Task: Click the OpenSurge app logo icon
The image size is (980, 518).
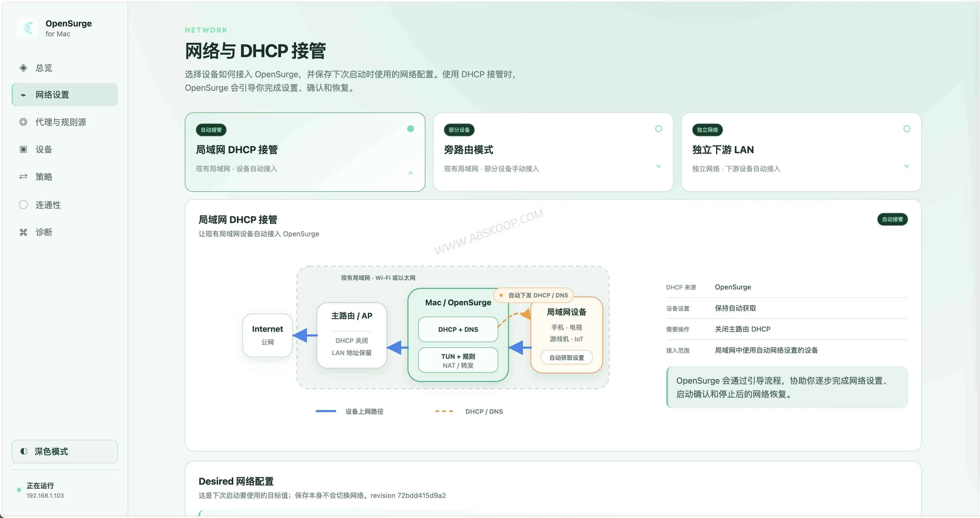Action: [28, 28]
